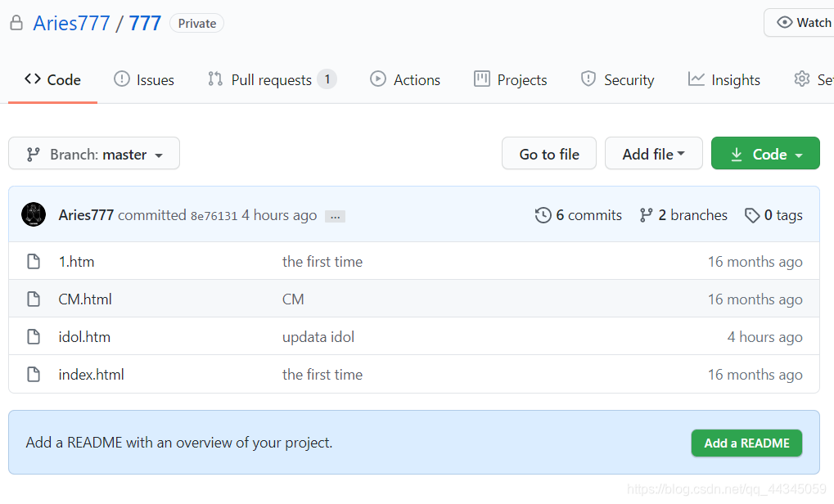
Task: Open the Branch: master dropdown
Action: click(94, 154)
